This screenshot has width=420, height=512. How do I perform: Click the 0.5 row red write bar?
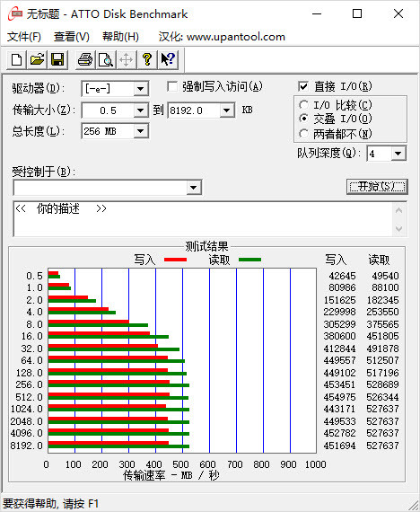[53, 273]
